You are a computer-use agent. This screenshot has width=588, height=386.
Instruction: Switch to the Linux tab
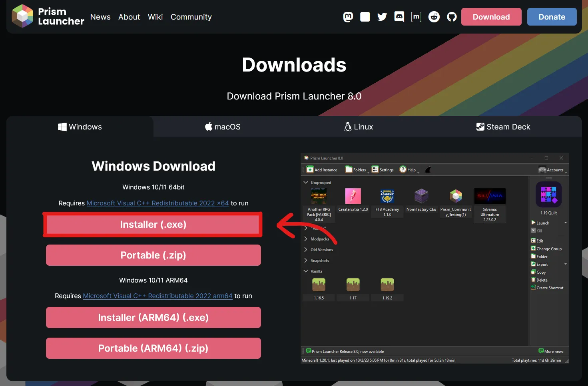click(359, 127)
